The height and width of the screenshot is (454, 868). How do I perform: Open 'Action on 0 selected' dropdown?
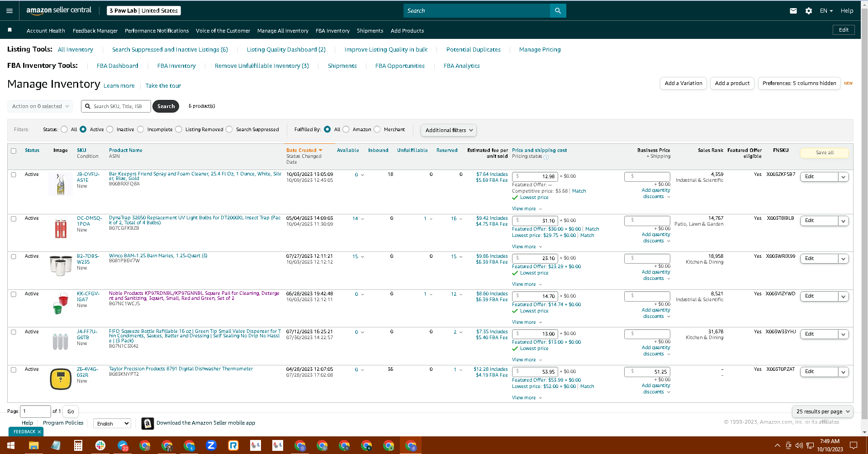click(x=40, y=106)
